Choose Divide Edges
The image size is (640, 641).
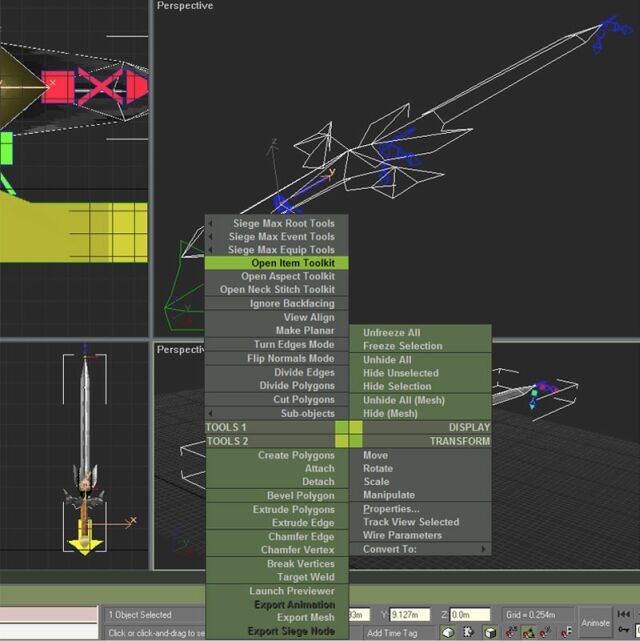(277, 372)
